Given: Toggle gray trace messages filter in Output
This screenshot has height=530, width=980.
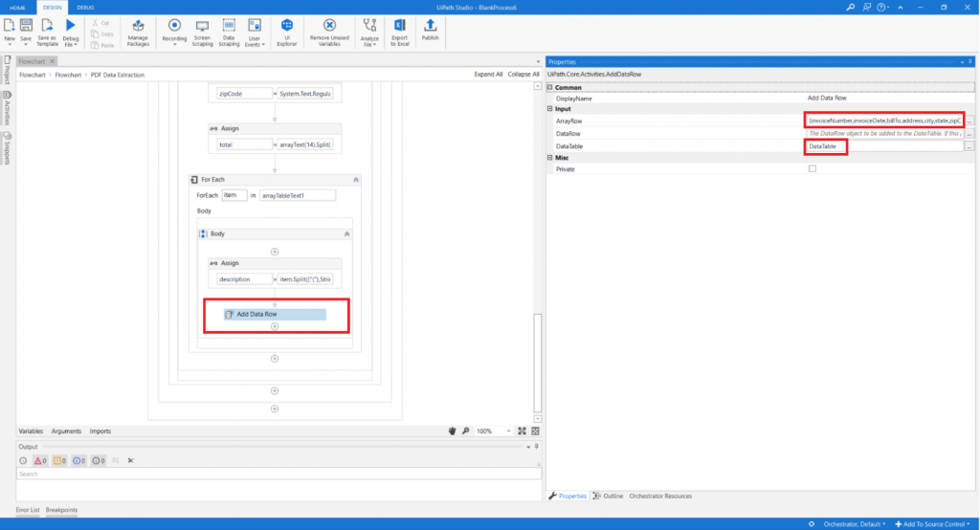Looking at the screenshot, I should [99, 460].
